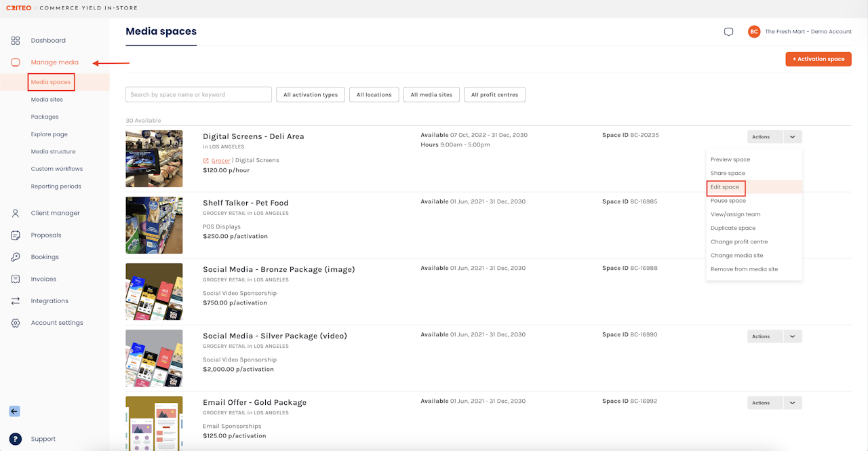This screenshot has width=868, height=451.
Task: Choose Duplicate space in the actions menu
Action: tap(733, 229)
